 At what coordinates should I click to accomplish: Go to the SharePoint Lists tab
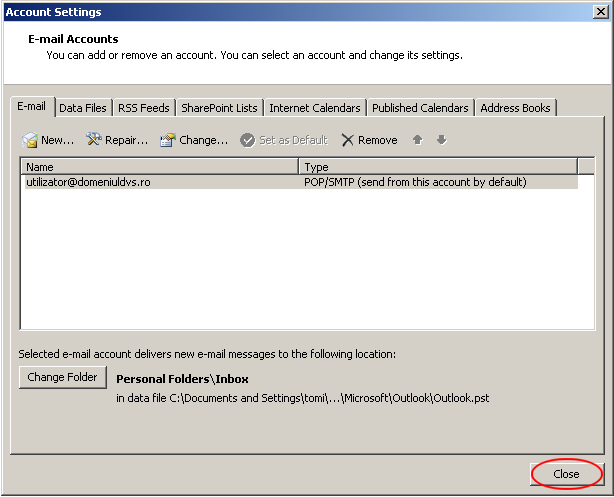[x=219, y=108]
